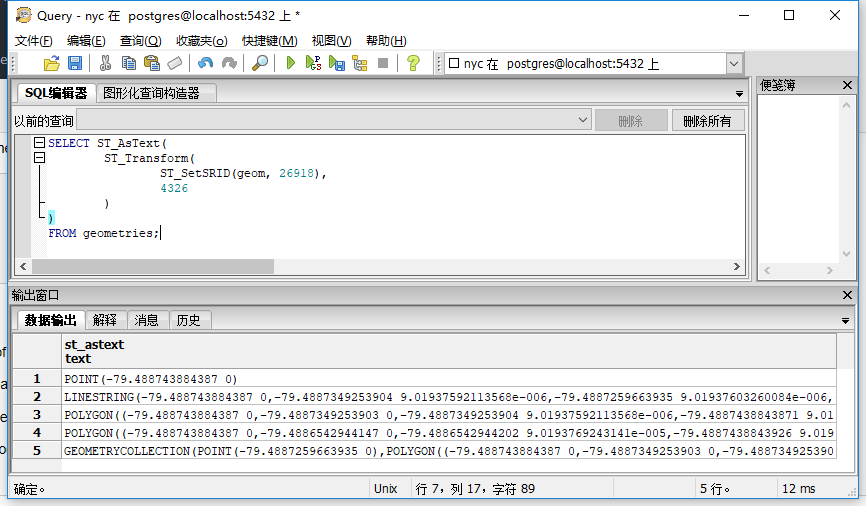The image size is (866, 506).
Task: Switch to the SQL编辑器 tab
Action: [x=56, y=93]
